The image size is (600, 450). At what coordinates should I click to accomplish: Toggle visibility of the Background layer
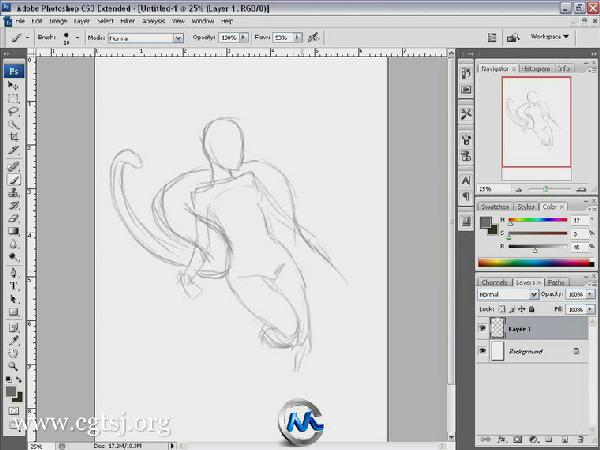(x=484, y=351)
